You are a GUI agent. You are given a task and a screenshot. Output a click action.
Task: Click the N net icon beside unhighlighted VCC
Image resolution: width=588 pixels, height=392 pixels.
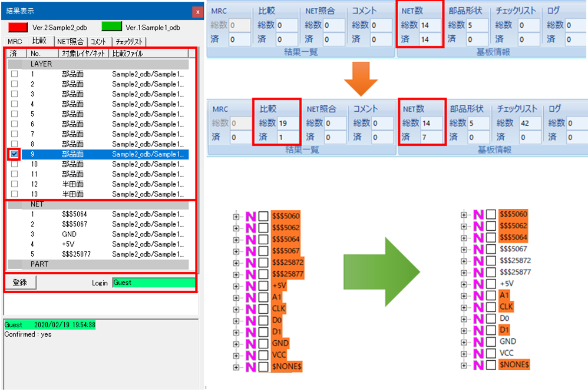479,353
